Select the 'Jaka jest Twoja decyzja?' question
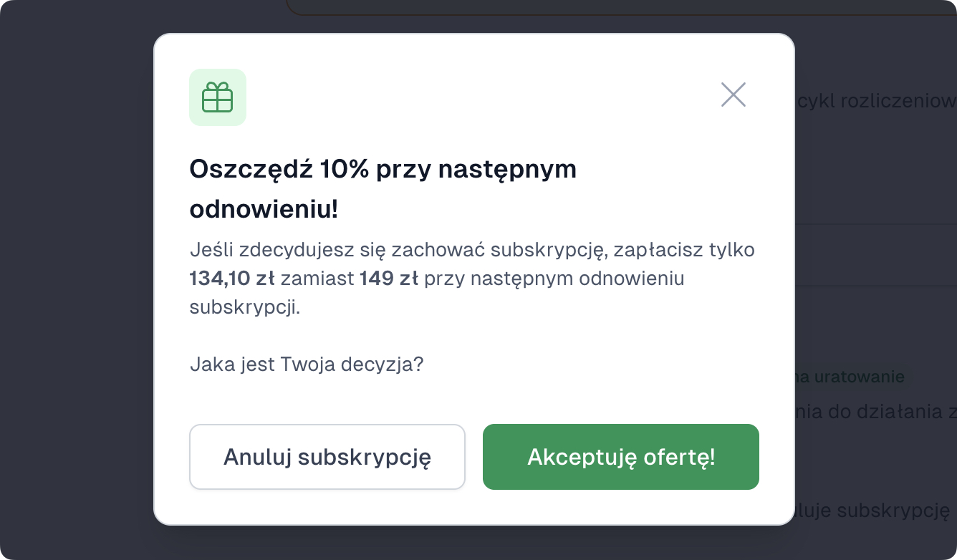Viewport: 957px width, 560px height. tap(307, 364)
